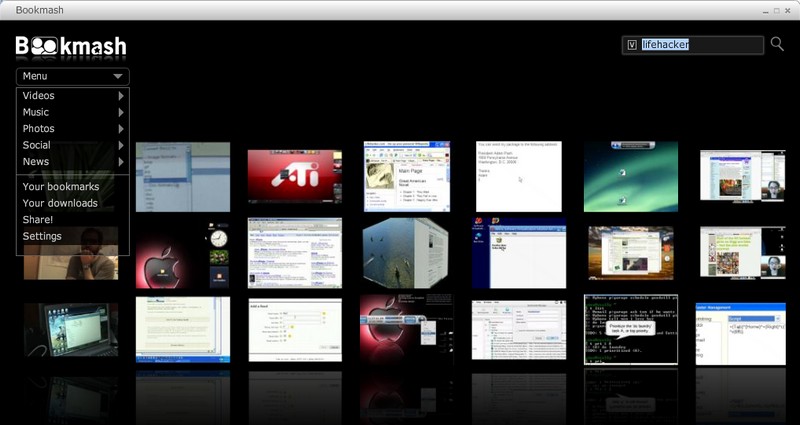Click the Share! menu entry
800x425 pixels.
coord(38,219)
